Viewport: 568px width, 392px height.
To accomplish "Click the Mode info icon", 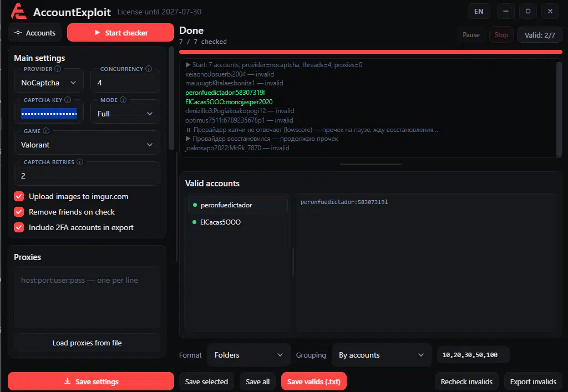I will pyautogui.click(x=123, y=100).
